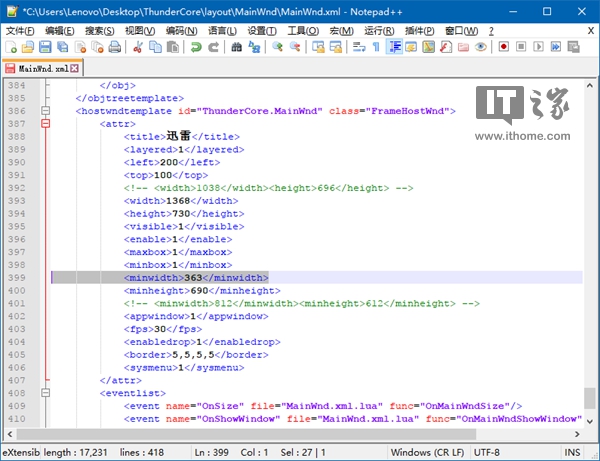600x461 pixels.
Task: Click the vertical scrollbar up arrow
Action: [590, 86]
